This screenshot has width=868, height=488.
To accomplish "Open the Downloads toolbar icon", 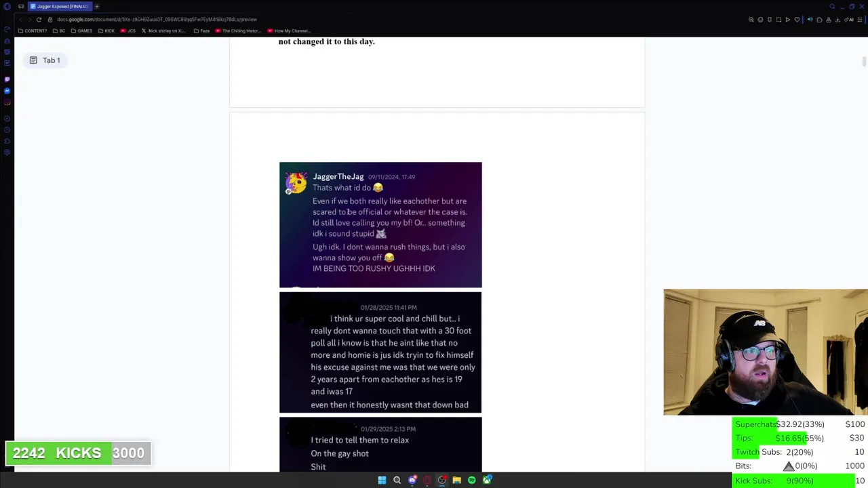I will [x=837, y=20].
